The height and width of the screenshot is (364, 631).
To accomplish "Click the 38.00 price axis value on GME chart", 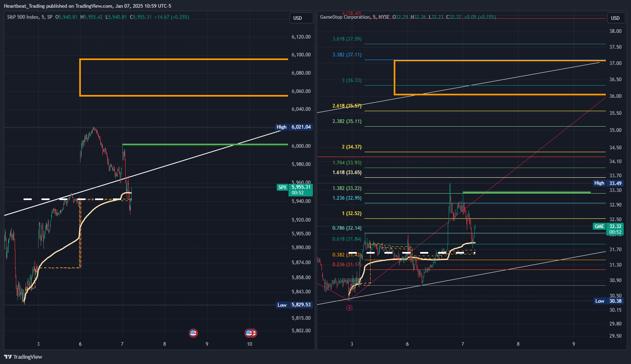I will pyautogui.click(x=616, y=31).
